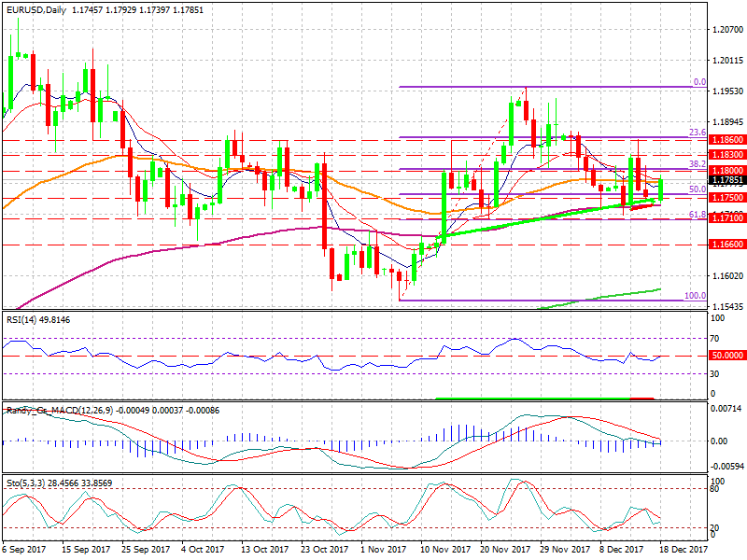Click the red 1.18000 level tag
The width and height of the screenshot is (747, 560).
tap(727, 171)
